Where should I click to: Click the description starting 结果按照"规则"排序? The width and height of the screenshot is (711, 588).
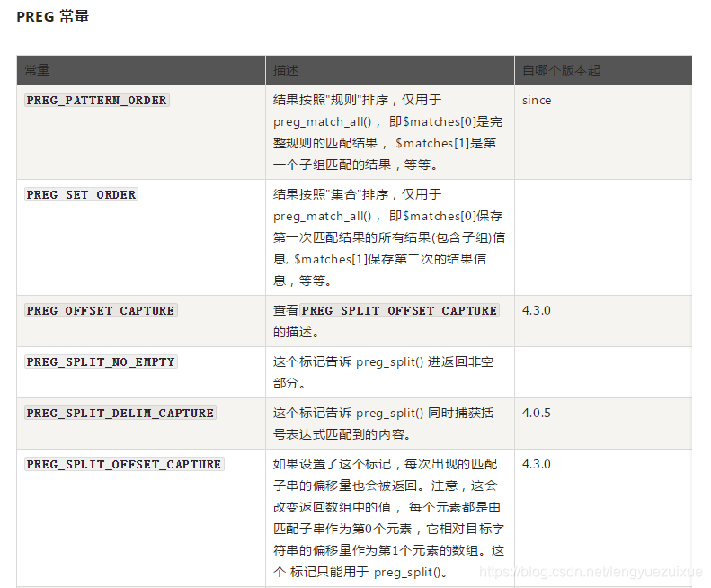(387, 132)
